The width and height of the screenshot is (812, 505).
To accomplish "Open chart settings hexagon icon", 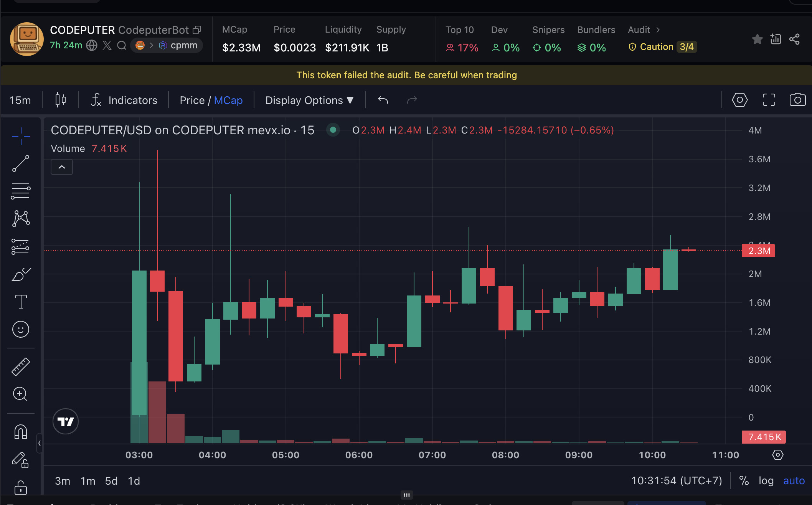I will pyautogui.click(x=739, y=100).
